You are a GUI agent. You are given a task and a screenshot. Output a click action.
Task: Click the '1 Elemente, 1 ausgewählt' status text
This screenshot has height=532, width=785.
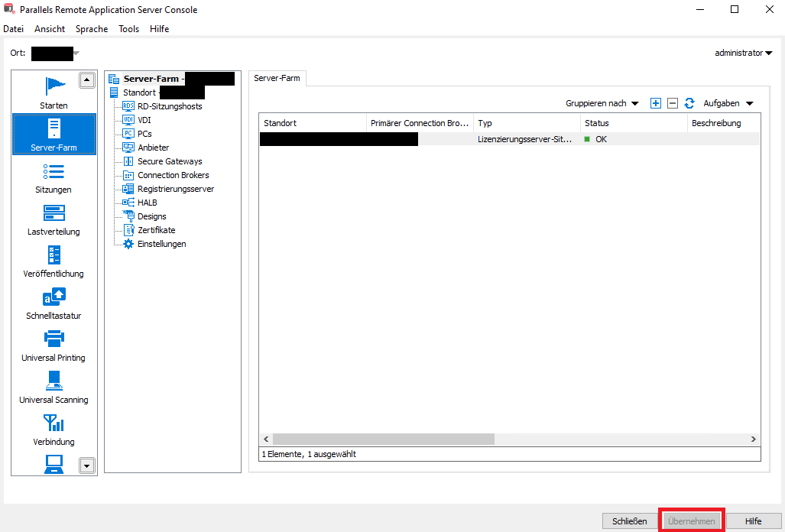click(309, 454)
